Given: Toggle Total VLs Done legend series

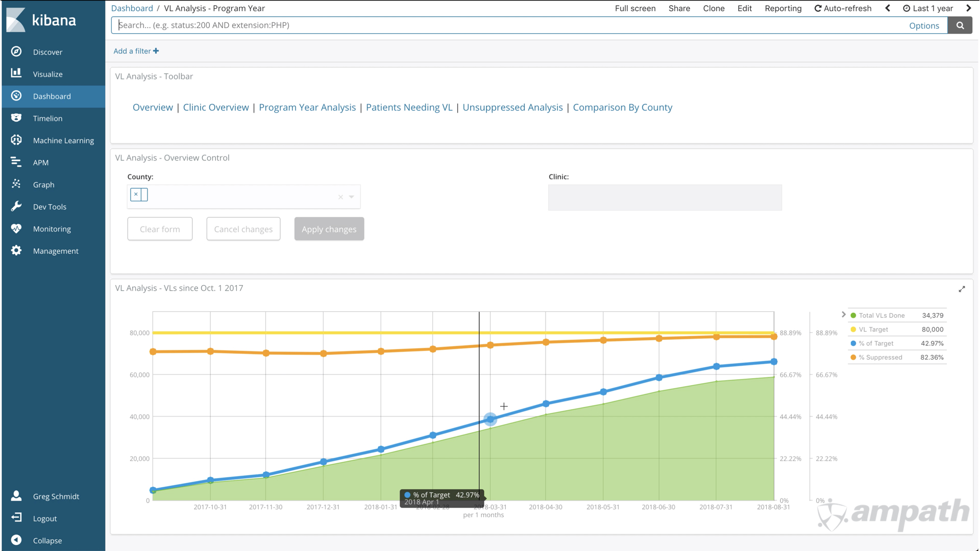Looking at the screenshot, I should 881,315.
